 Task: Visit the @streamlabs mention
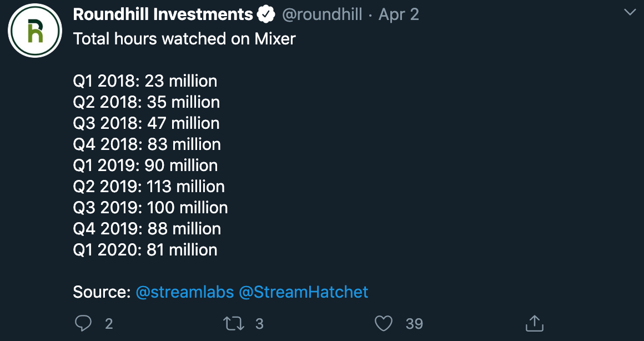(x=184, y=292)
